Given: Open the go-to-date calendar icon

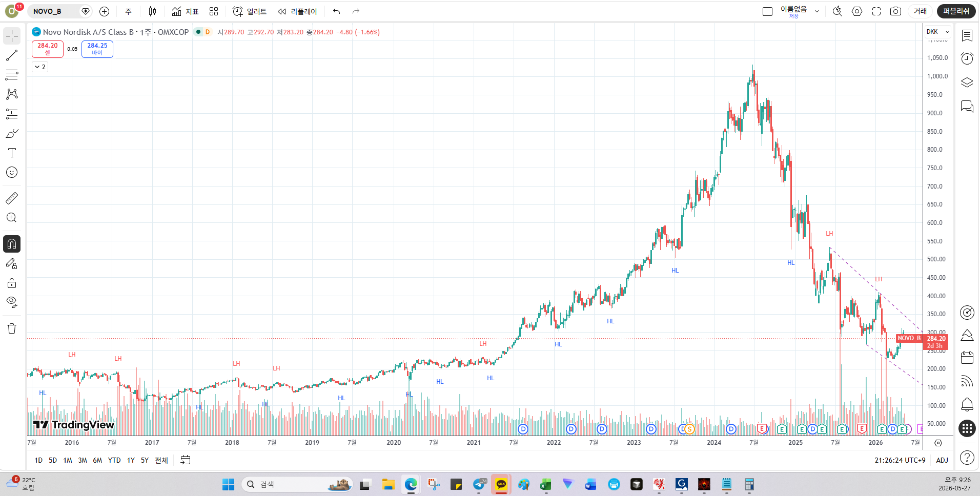Looking at the screenshot, I should point(186,460).
